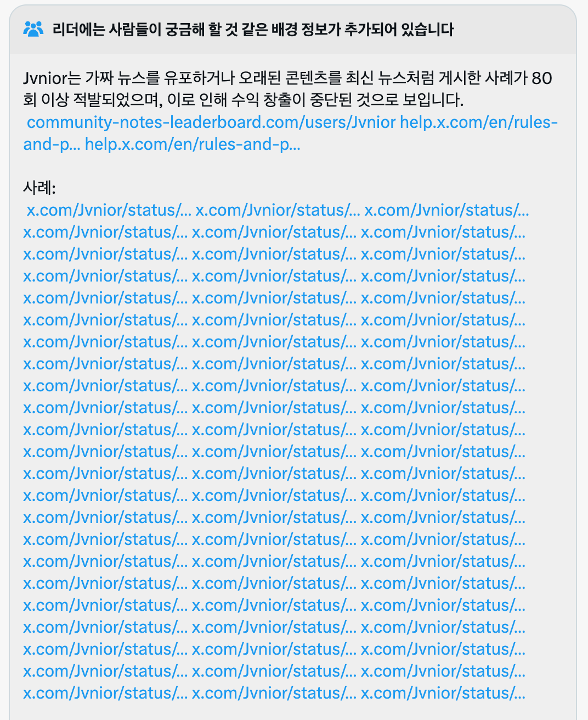This screenshot has width=588, height=720.
Task: Click the 사례: label above the link list
Action: pyautogui.click(x=39, y=188)
